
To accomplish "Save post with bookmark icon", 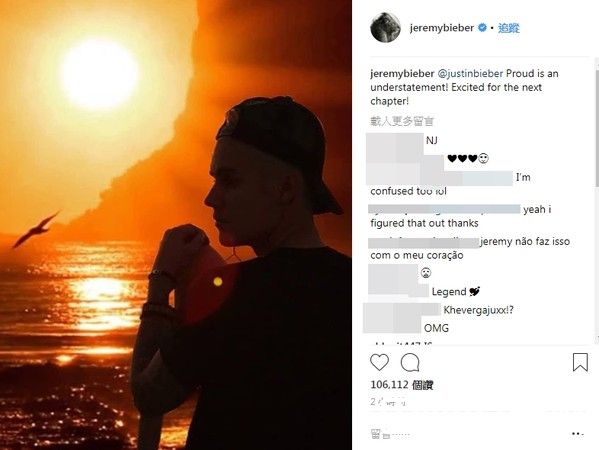I will click(x=580, y=362).
